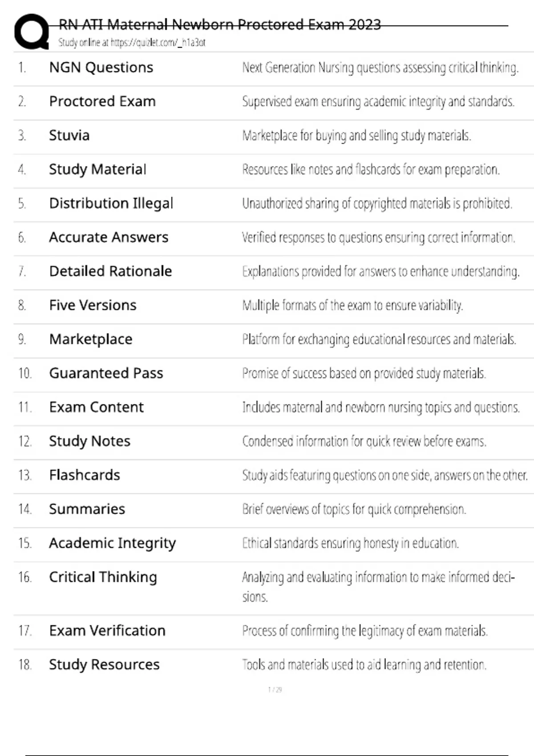Click the Stuvia term entry
Viewport: 534px width, 756px height.
point(69,135)
